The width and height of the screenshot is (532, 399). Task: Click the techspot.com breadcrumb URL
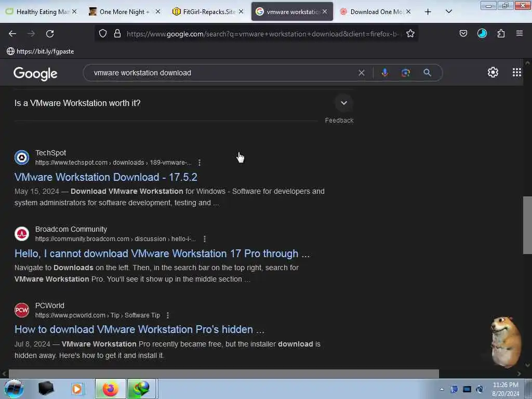click(x=113, y=163)
